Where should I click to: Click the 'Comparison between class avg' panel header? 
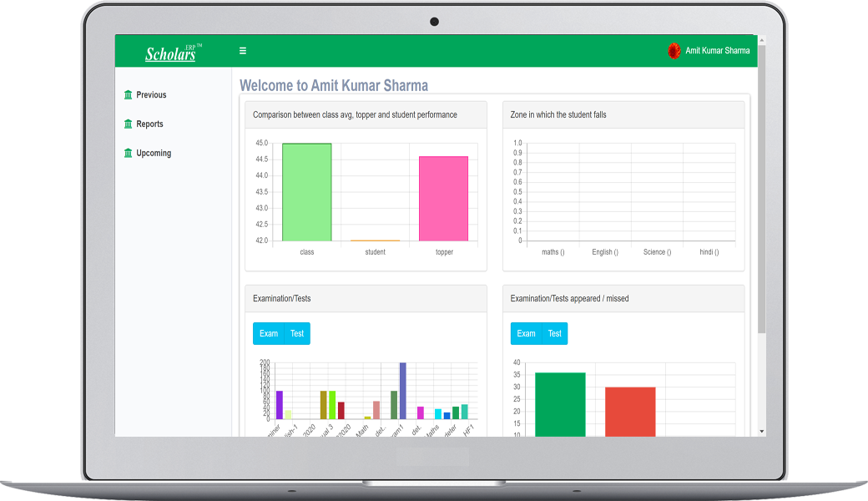[355, 115]
